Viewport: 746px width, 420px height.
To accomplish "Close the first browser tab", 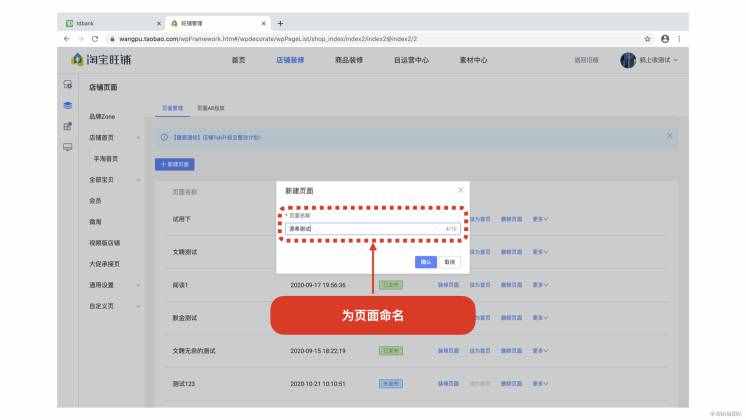I will coord(159,23).
